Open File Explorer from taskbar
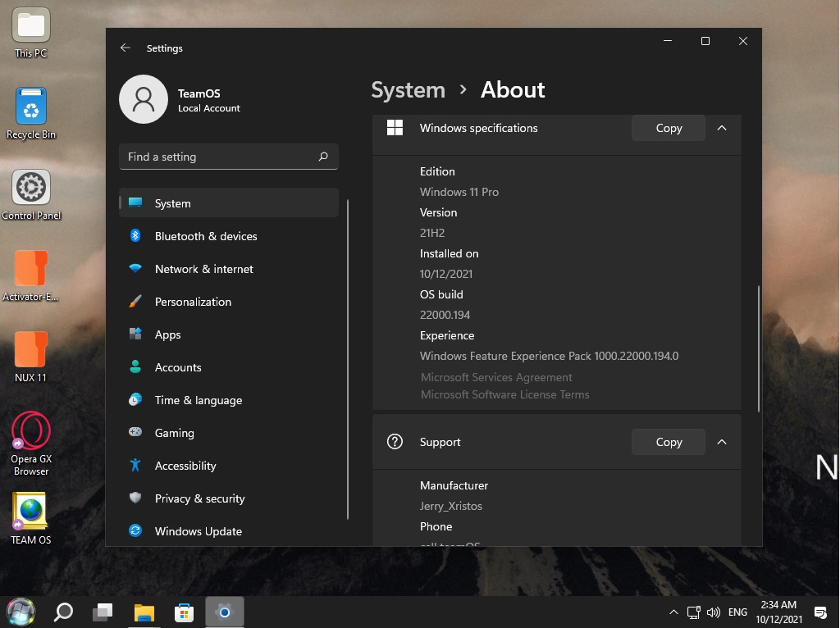The width and height of the screenshot is (840, 628). click(144, 612)
